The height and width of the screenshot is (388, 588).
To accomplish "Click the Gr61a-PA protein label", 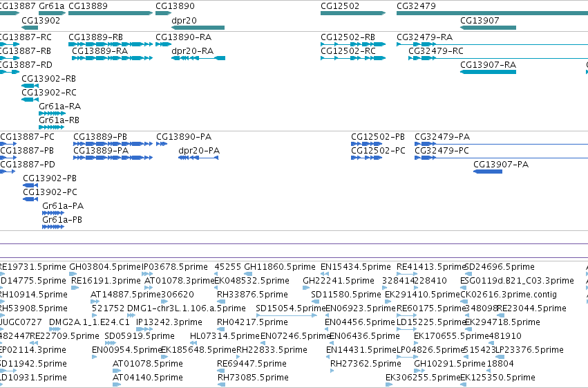I will pyautogui.click(x=63, y=206).
